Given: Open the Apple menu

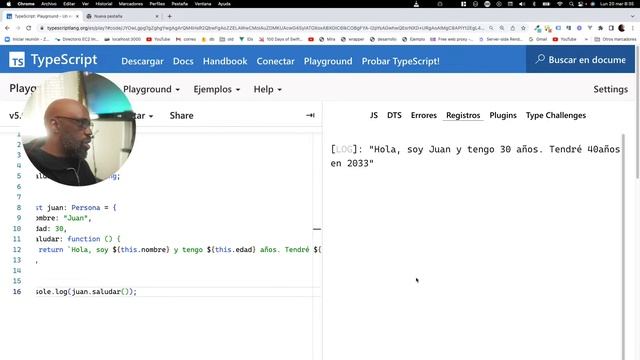Looking at the screenshot, I should (8, 4).
